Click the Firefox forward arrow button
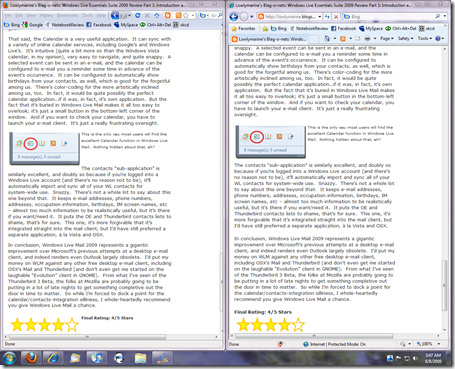Image resolution: width=455 pixels, height=369 pixels. pos(123,16)
